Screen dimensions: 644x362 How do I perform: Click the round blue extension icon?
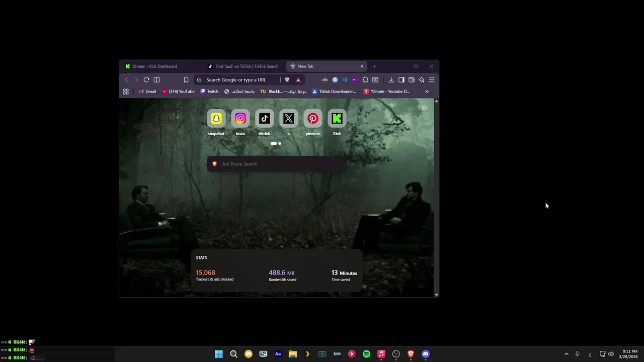[335, 79]
